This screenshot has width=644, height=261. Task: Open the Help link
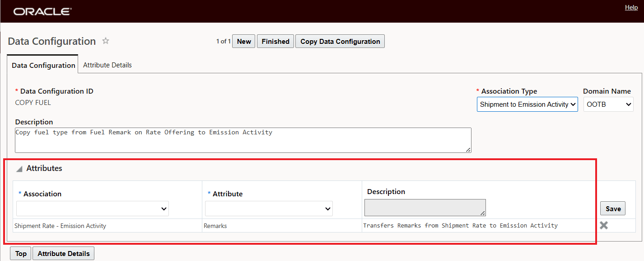coord(631,7)
